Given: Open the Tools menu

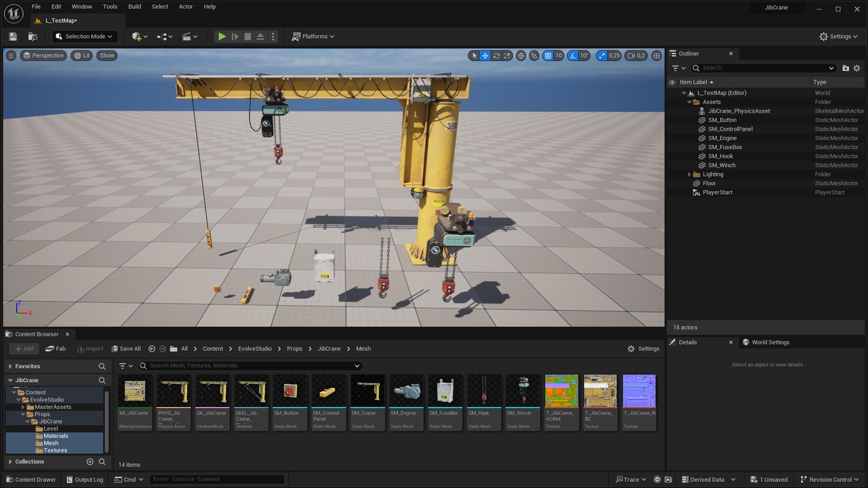Looking at the screenshot, I should click(x=110, y=7).
